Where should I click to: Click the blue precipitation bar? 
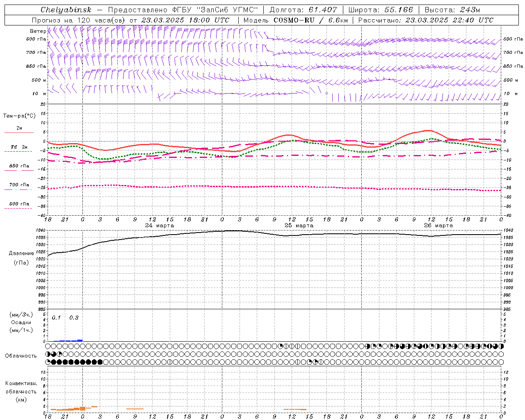click(x=71, y=340)
